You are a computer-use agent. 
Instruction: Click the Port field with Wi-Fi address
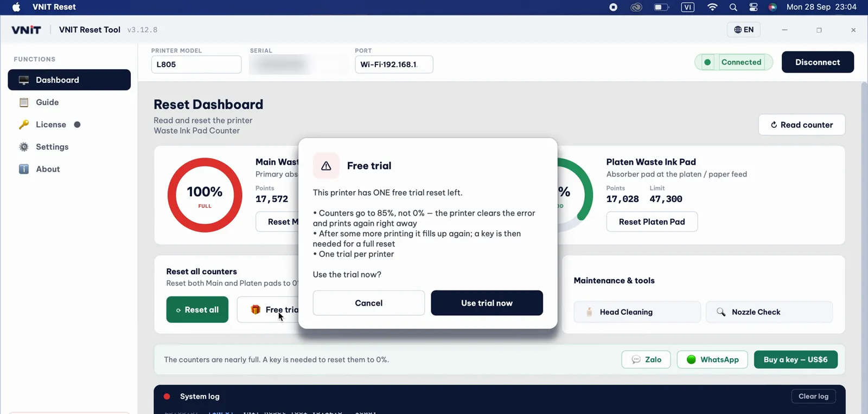click(x=394, y=64)
